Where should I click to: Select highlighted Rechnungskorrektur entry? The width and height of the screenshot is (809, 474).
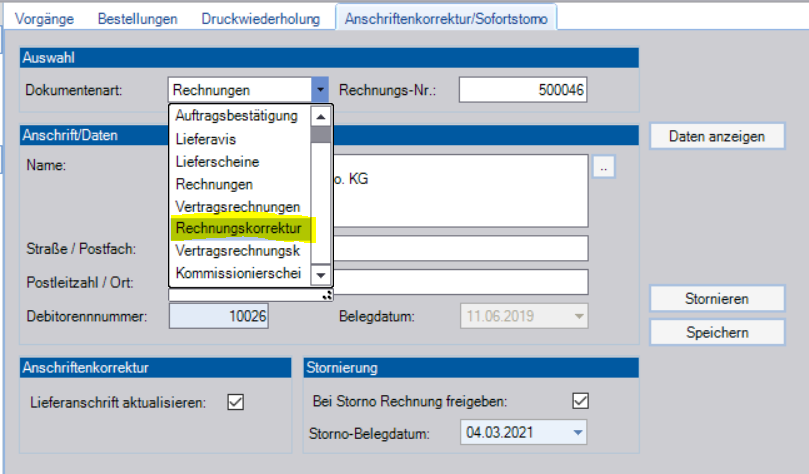[x=238, y=230]
